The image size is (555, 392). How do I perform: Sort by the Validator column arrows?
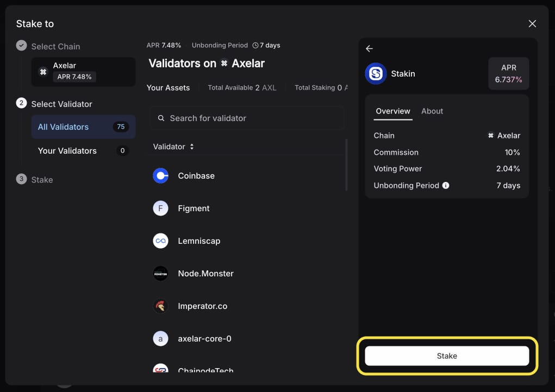[191, 147]
